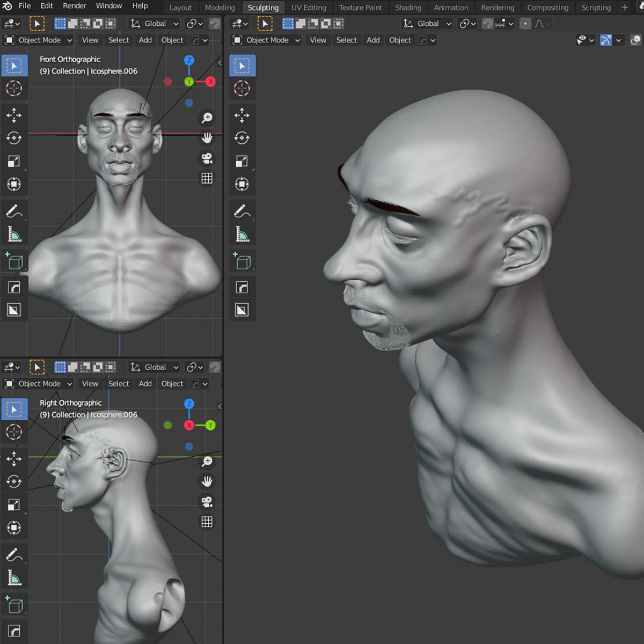
Task: Choose Add Cube tool in main viewport
Action: click(242, 261)
